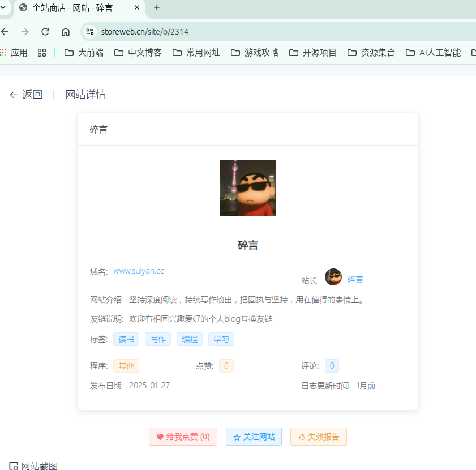Screen dimensions: 476x470
Task: Go to the browser home page
Action: 66,32
